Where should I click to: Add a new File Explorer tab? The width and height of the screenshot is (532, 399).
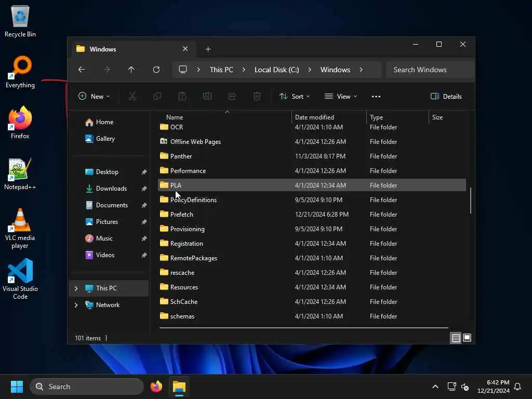coord(208,49)
